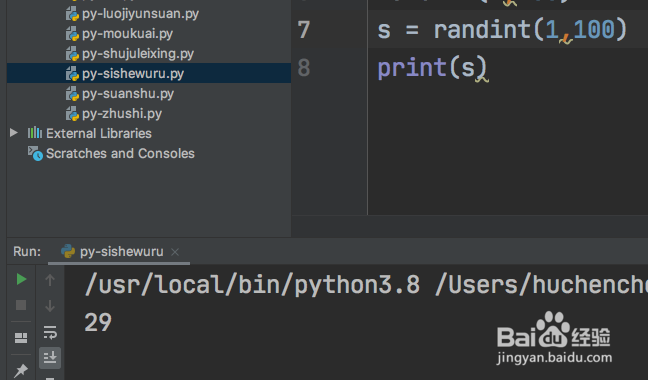Expand the External Libraries node
The height and width of the screenshot is (380, 648).
tap(14, 133)
